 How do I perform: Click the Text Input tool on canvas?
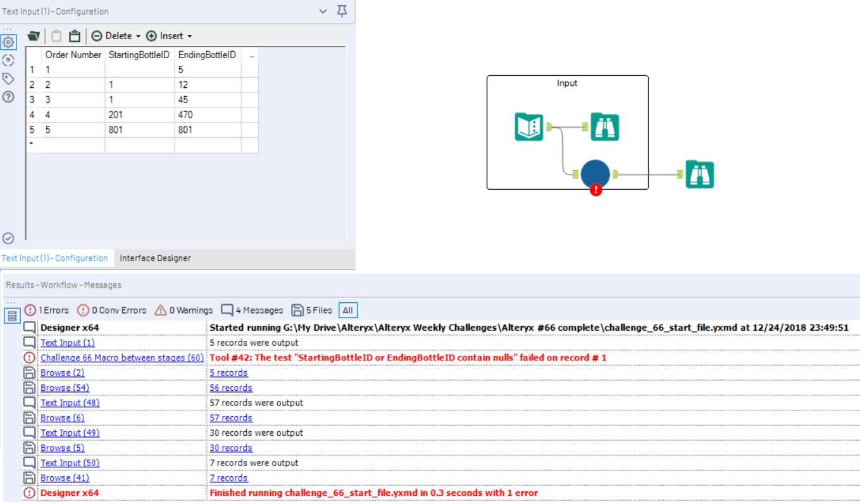(529, 126)
